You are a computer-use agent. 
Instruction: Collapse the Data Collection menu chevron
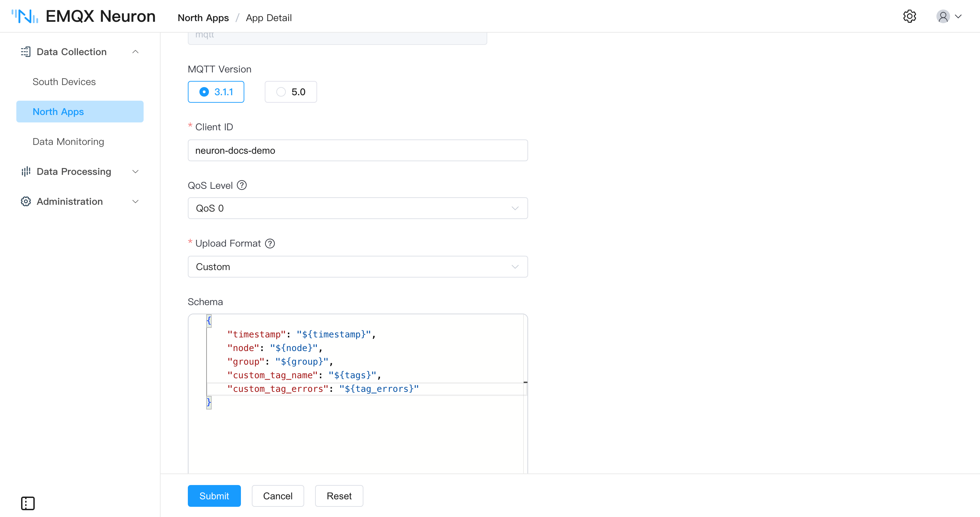click(x=135, y=52)
